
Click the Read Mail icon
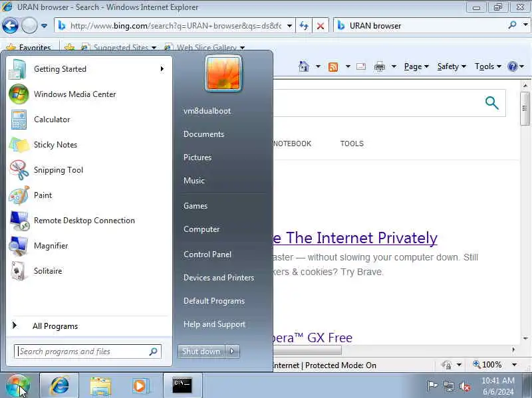tap(361, 66)
